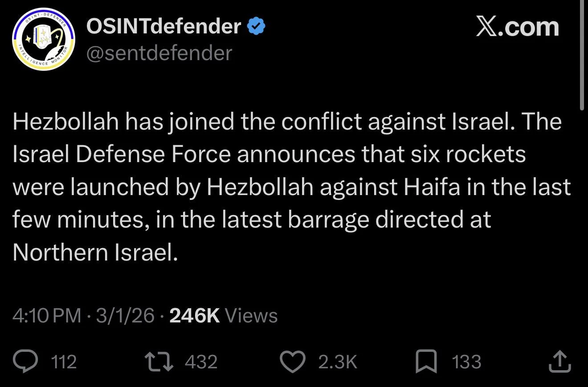The width and height of the screenshot is (588, 387).
Task: Click the 2.3K likes count
Action: [x=338, y=362]
